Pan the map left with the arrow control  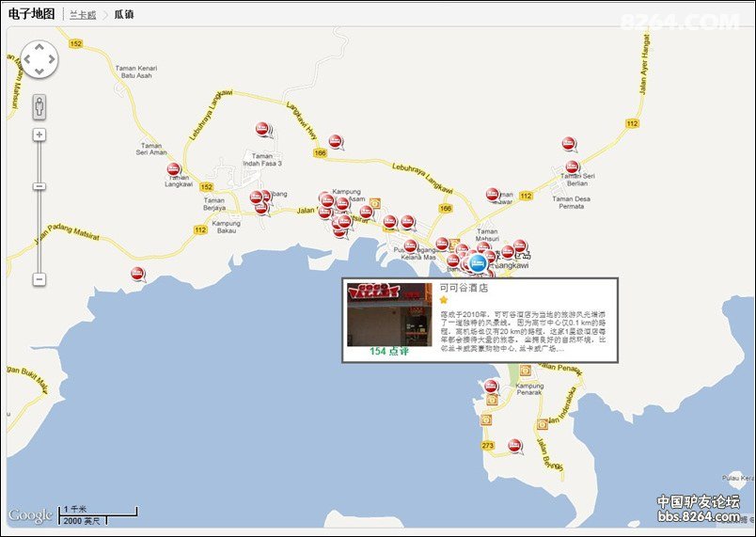click(27, 59)
